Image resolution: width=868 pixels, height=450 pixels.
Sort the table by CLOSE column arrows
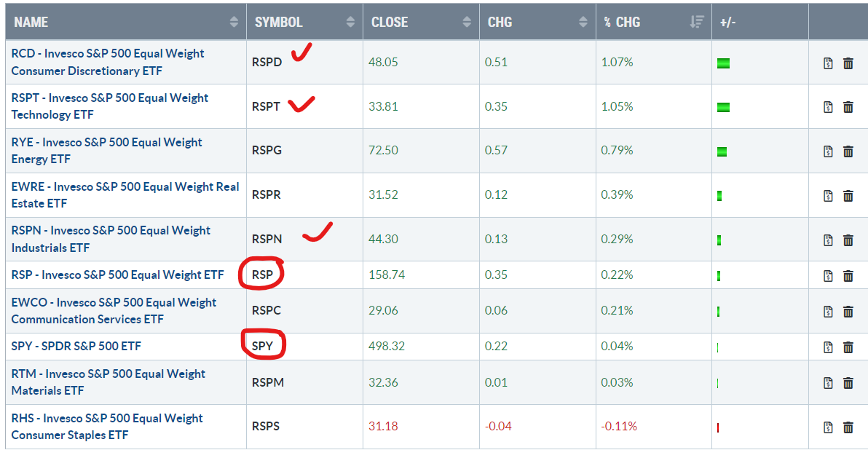click(x=467, y=22)
